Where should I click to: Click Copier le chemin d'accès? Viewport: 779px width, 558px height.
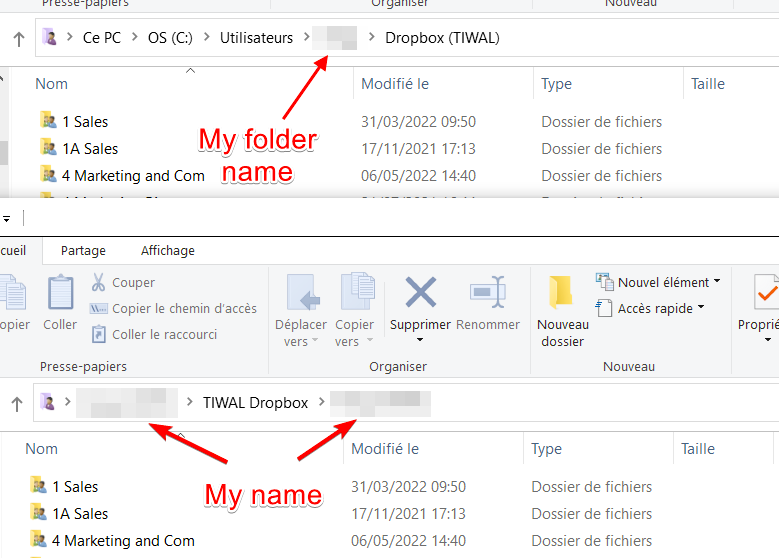tap(184, 309)
